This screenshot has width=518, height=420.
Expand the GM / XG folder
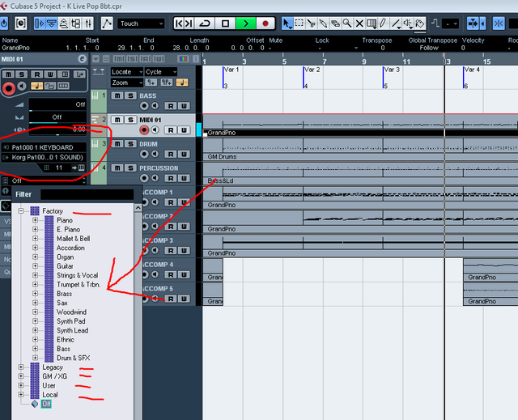click(x=21, y=376)
